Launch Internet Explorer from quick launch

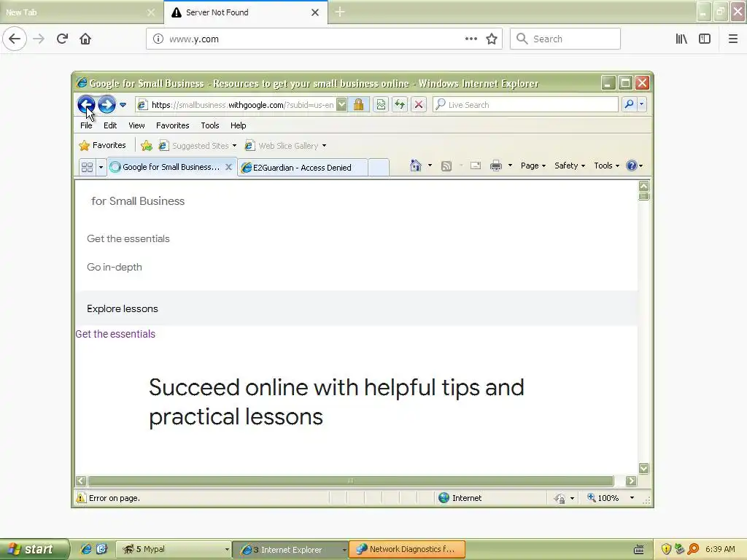(86, 549)
